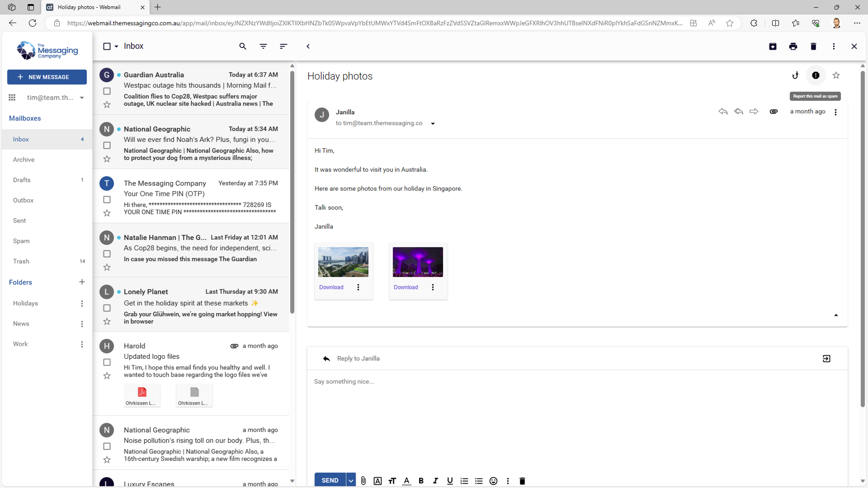Open the send options dropdown arrow
868x488 pixels.
pos(351,481)
